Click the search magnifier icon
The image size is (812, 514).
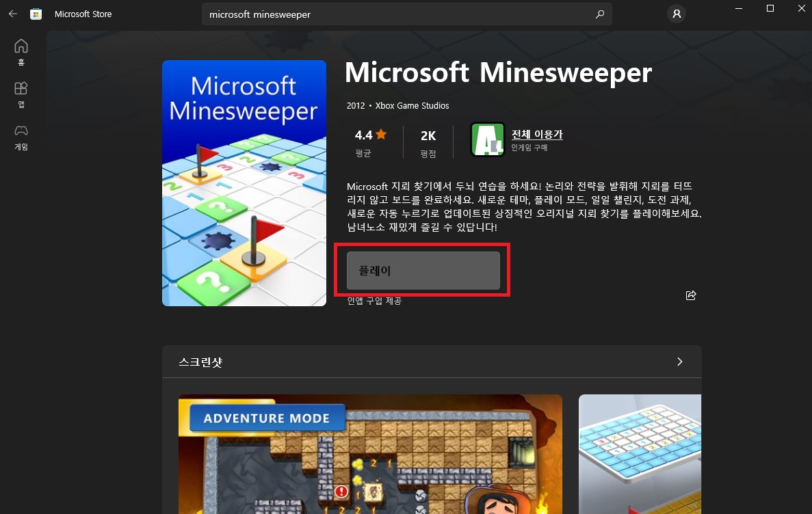click(x=600, y=14)
